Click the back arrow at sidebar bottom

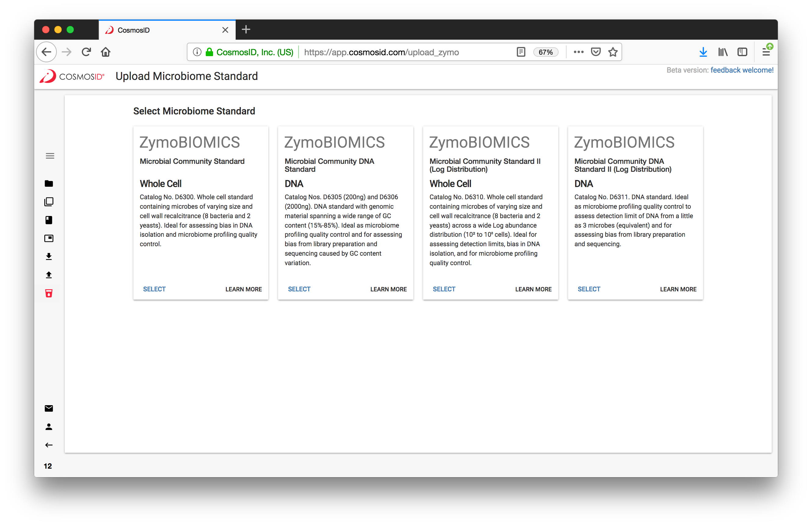click(x=49, y=445)
